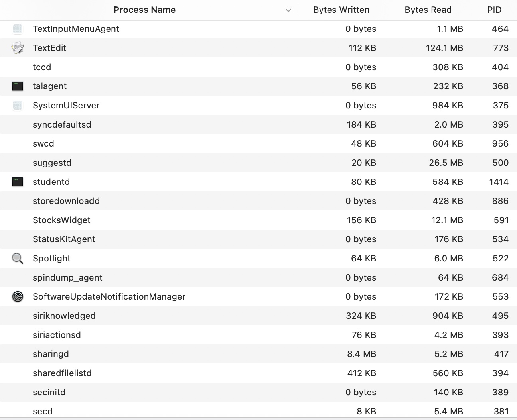
Task: Click the SystemUIServer process icon
Action: point(18,106)
